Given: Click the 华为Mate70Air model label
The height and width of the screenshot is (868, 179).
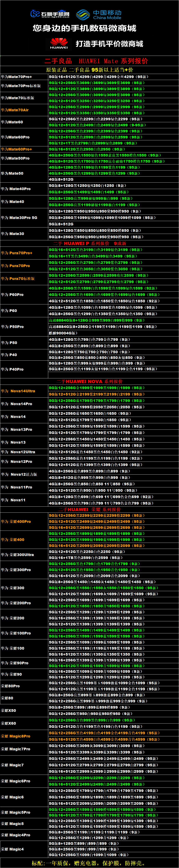Looking at the screenshot, I should click(15, 110).
